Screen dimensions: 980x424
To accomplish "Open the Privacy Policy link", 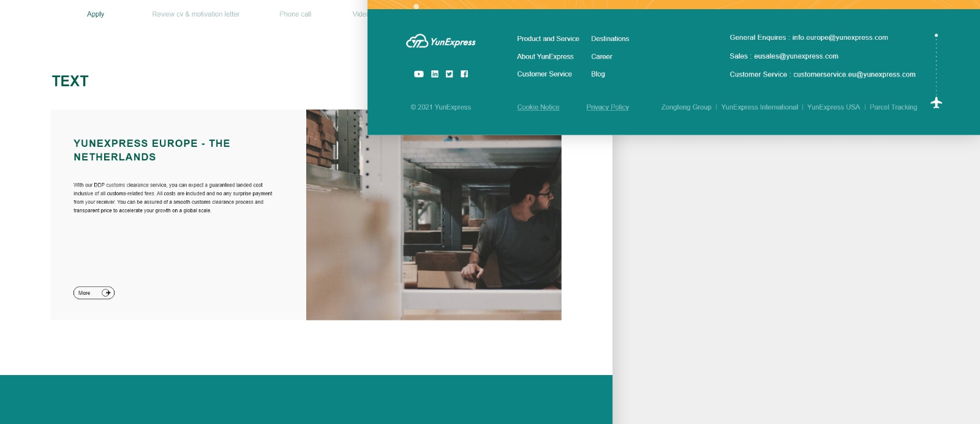I will [607, 107].
